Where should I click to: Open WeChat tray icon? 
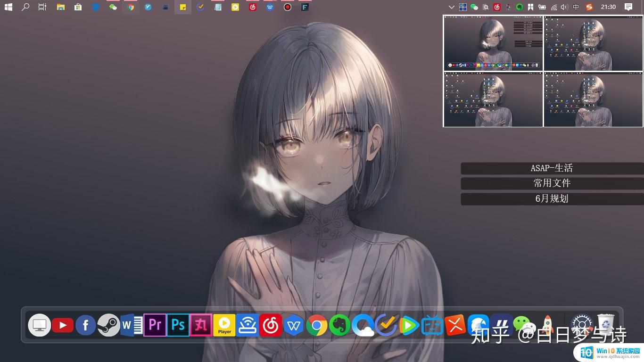[x=474, y=7]
